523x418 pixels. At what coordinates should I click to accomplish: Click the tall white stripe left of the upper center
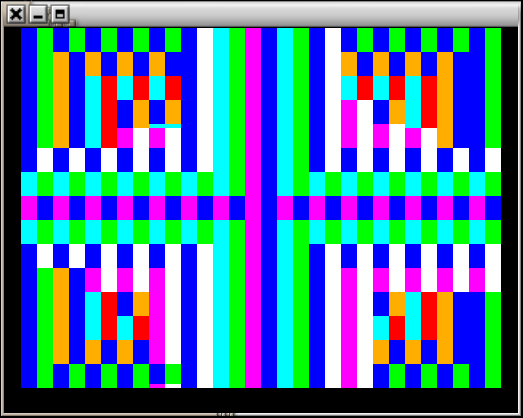click(x=205, y=100)
